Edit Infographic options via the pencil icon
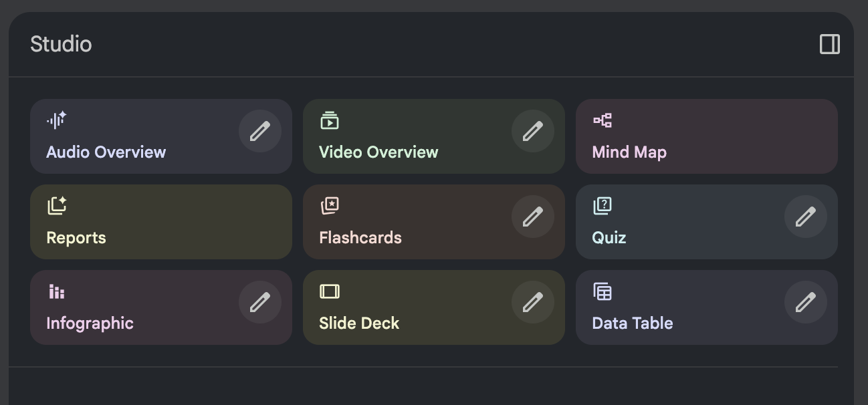Screen dimensions: 868x405 click(260, 302)
